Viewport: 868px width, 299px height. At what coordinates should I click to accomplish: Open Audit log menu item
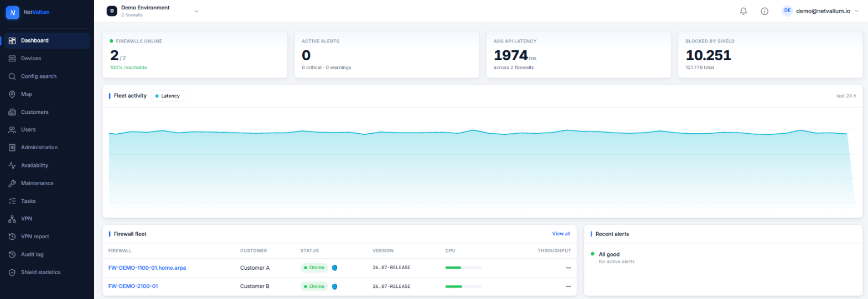coord(47,254)
